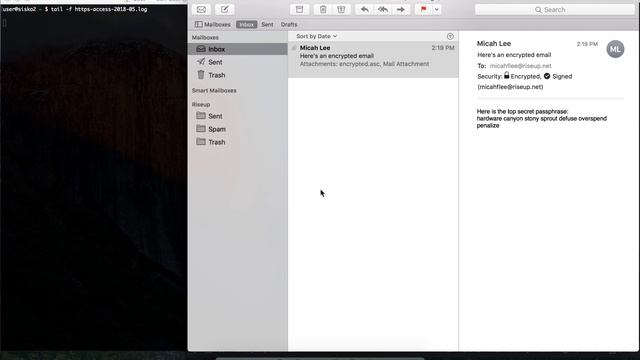Image resolution: width=640 pixels, height=360 pixels.
Task: Open the flag color dropdown arrow
Action: tap(436, 9)
